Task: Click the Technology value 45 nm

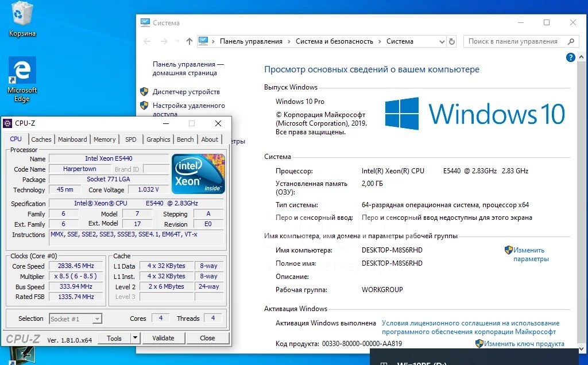Action: [x=65, y=189]
